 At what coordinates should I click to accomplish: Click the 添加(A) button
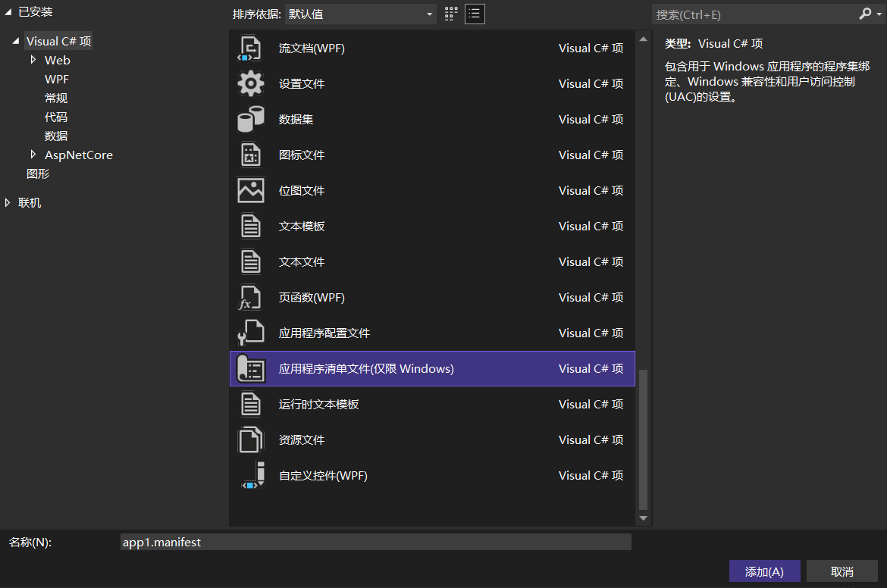coord(764,571)
